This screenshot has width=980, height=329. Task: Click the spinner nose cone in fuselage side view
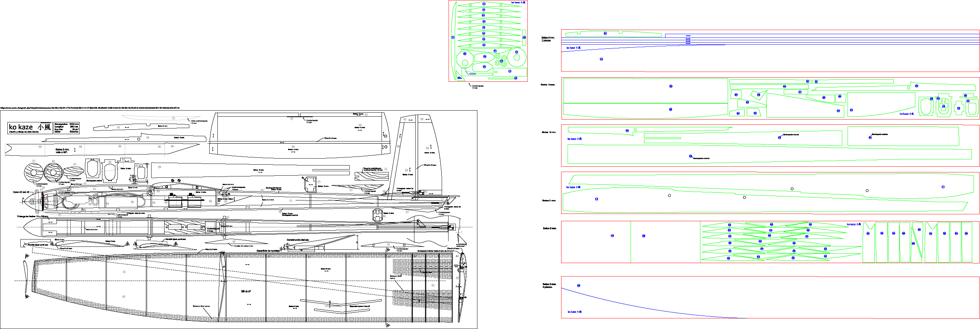coord(29,201)
